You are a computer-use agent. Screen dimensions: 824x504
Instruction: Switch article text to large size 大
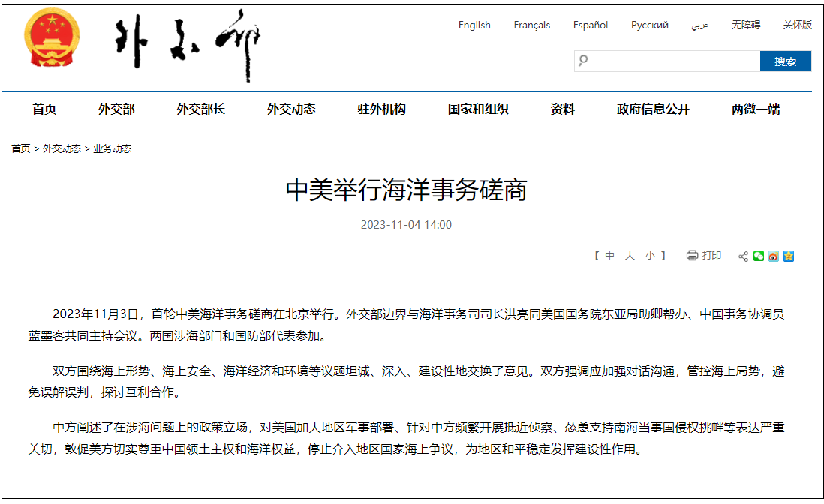tap(631, 255)
